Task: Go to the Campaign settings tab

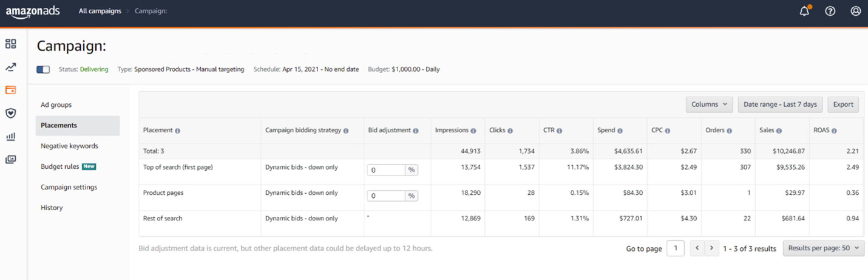Action: [69, 187]
